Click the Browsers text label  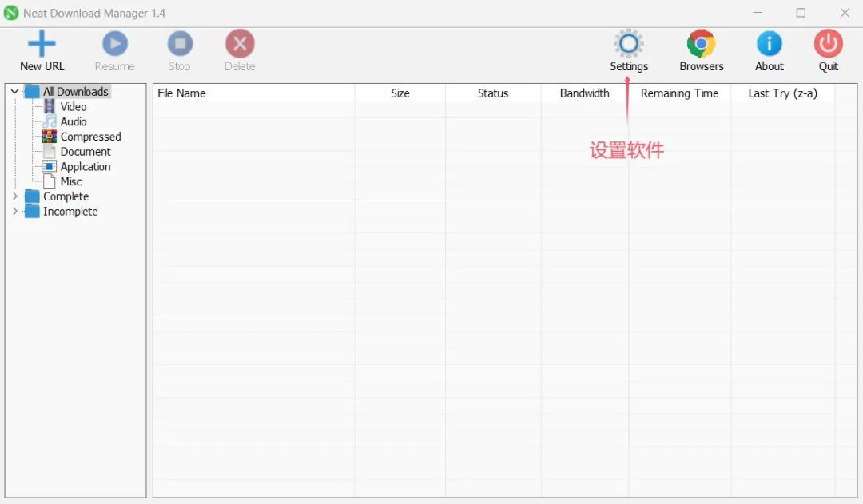coord(702,66)
